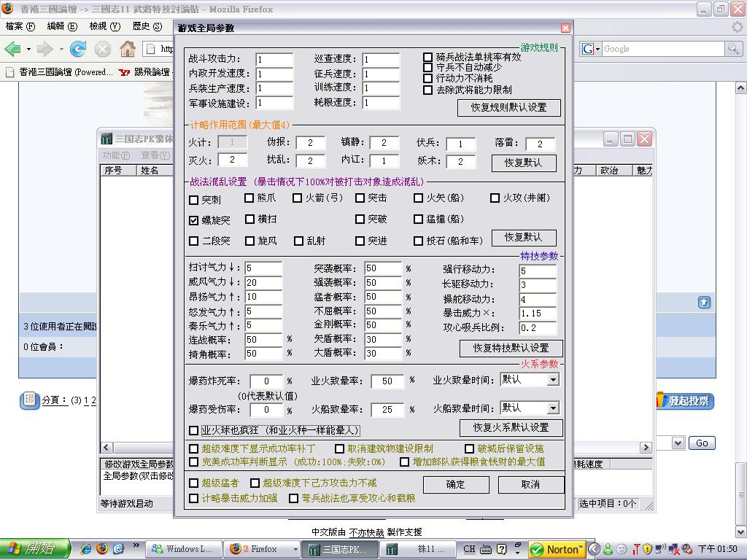This screenshot has height=560, width=747.
Task: Launch Firefox from quick launch bar
Action: tap(102, 548)
